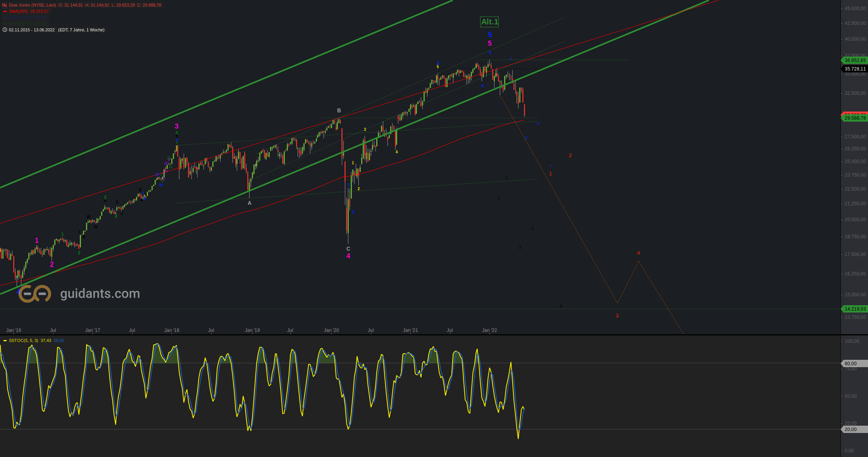The width and height of the screenshot is (868, 457).
Task: Click the candlestick chart-type icon beside Dow Jones
Action: pos(4,5)
